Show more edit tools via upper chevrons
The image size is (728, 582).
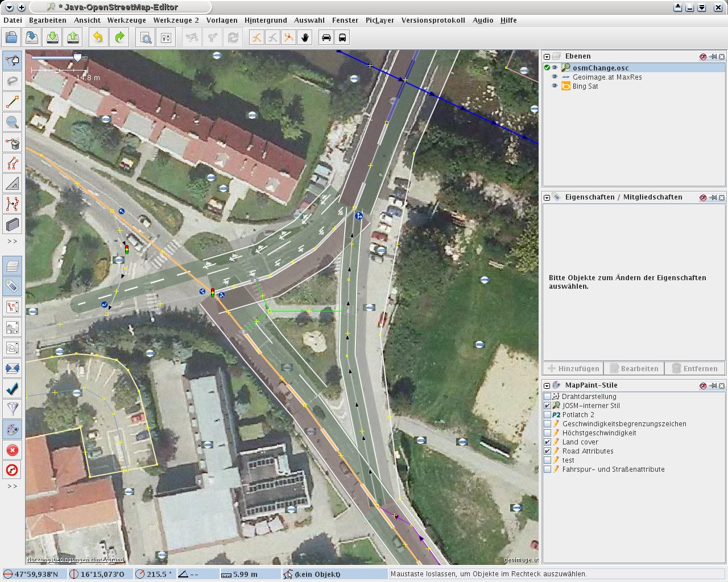(13, 242)
